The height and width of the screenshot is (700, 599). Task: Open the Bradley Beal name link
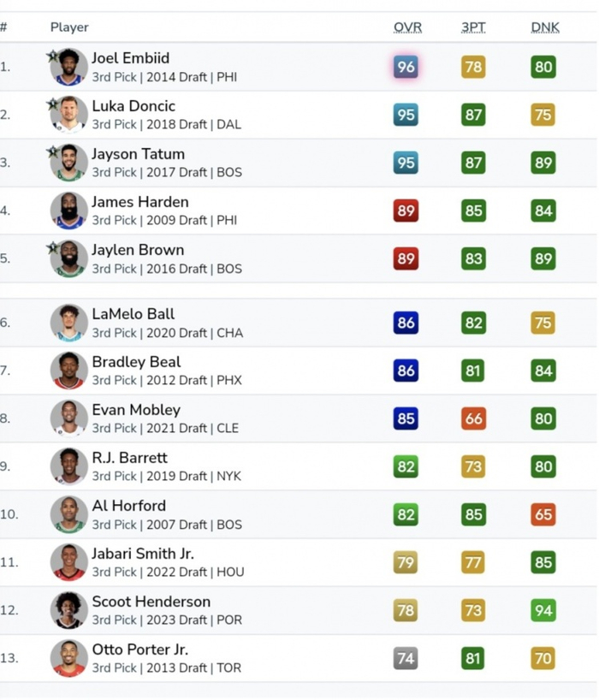pos(136,362)
